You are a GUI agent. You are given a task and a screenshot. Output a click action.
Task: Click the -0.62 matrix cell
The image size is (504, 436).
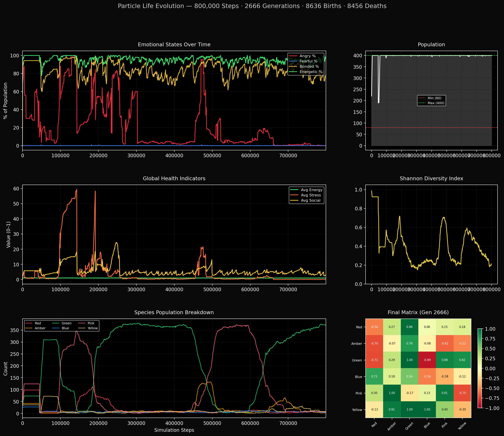[445, 343]
